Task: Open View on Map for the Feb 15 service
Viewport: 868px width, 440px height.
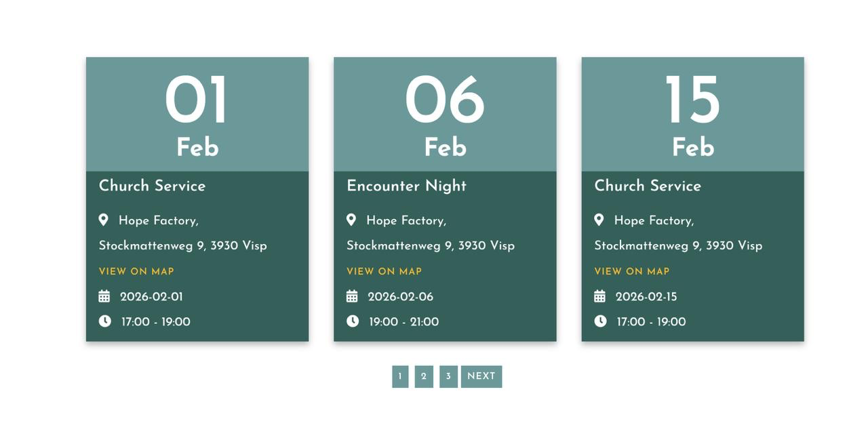Action: [632, 271]
